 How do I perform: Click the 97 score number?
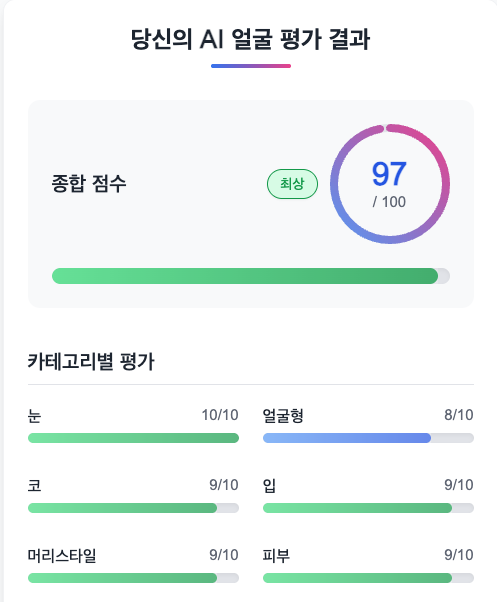pos(389,174)
